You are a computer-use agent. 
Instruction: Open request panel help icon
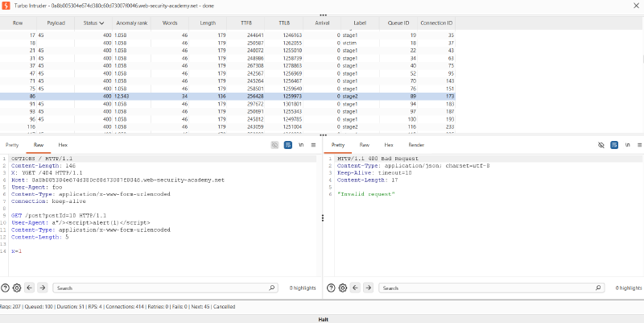click(x=5, y=288)
